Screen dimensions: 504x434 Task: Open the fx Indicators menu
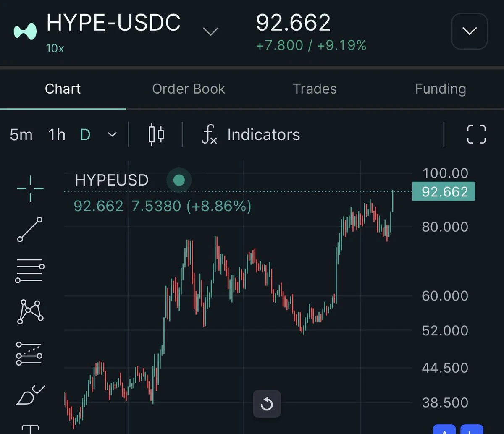(x=251, y=135)
